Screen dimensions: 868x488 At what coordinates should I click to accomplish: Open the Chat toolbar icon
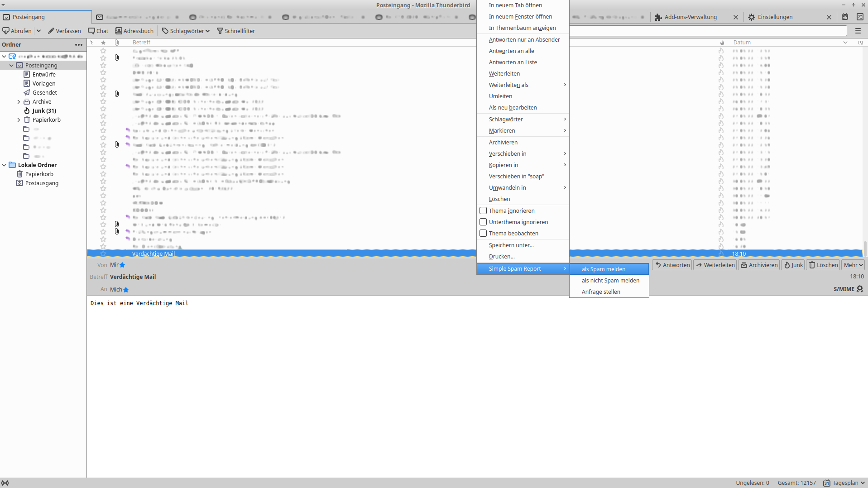point(91,31)
